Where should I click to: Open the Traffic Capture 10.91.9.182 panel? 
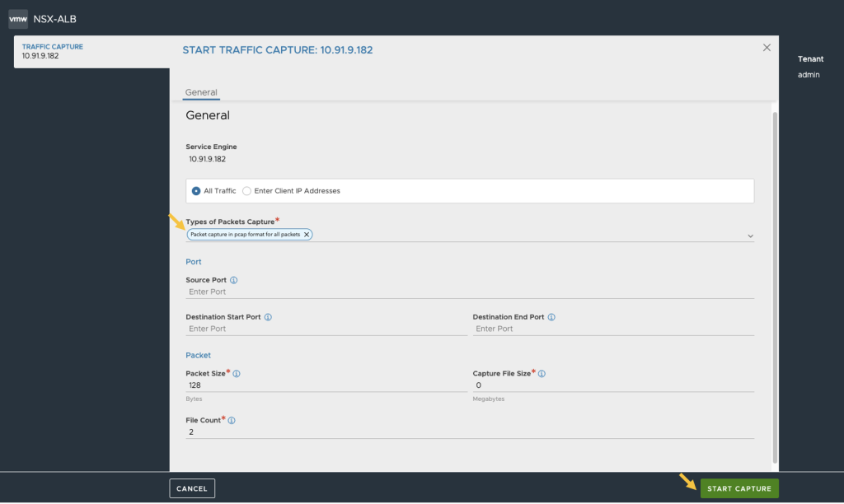click(x=91, y=52)
